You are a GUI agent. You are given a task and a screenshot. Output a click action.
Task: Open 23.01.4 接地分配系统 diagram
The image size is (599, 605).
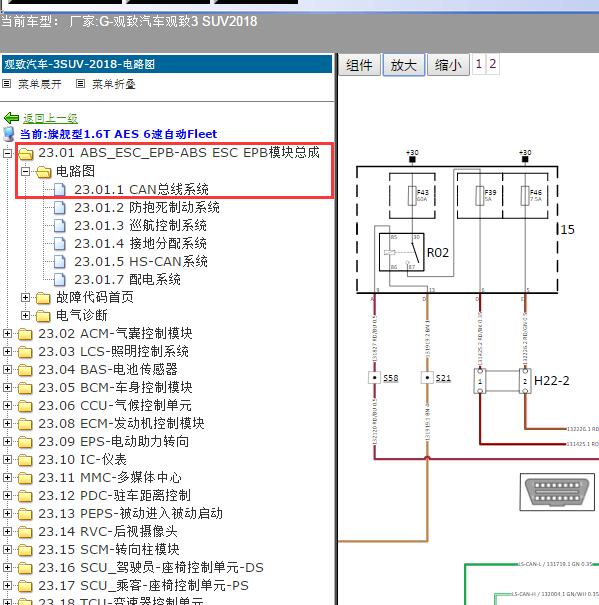click(140, 243)
